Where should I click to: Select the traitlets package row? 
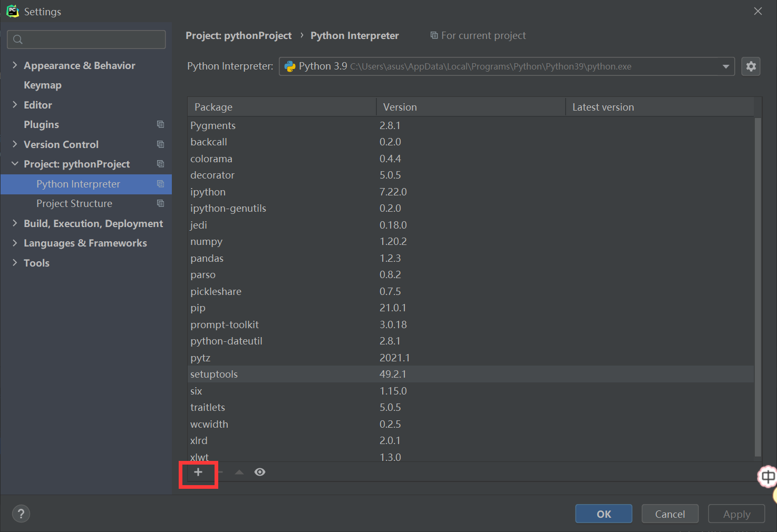(x=471, y=407)
